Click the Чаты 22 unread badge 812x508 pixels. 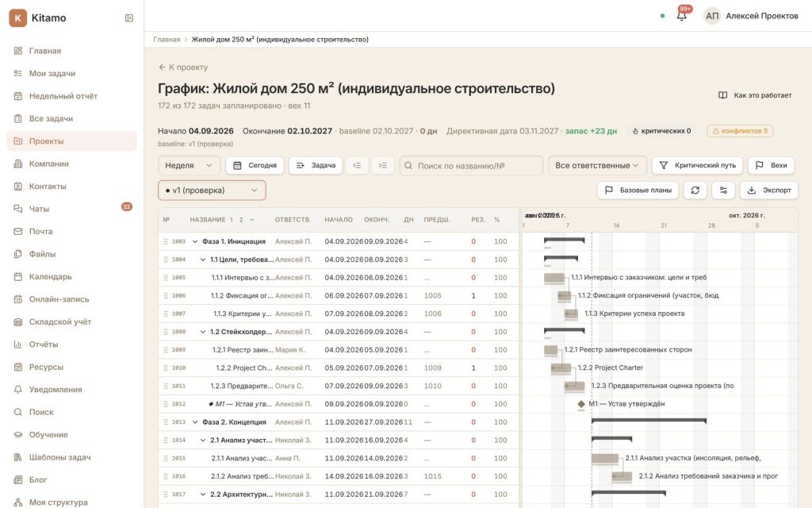point(126,207)
